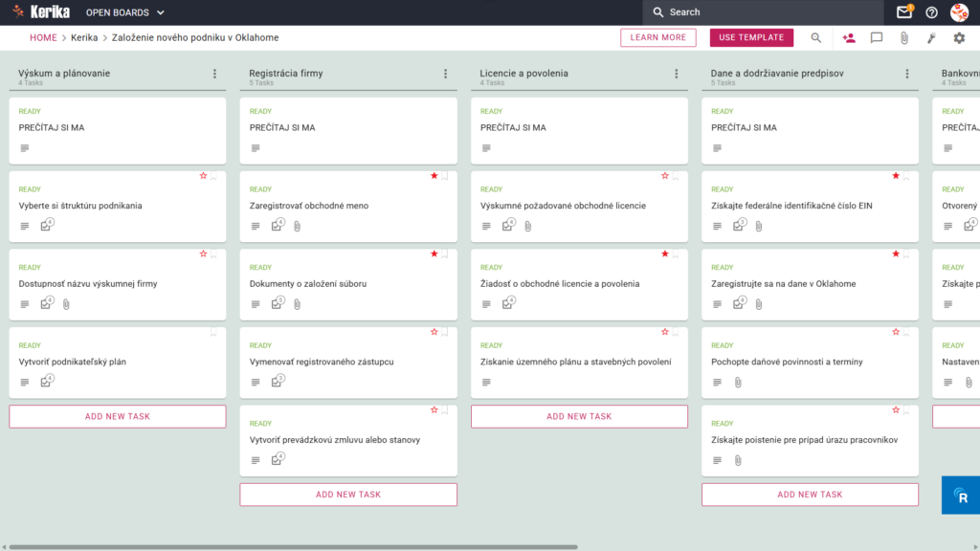Open card Zaregistrujte sa na dane v Oklahome
Viewport: 980px width, 551px height.
[810, 284]
